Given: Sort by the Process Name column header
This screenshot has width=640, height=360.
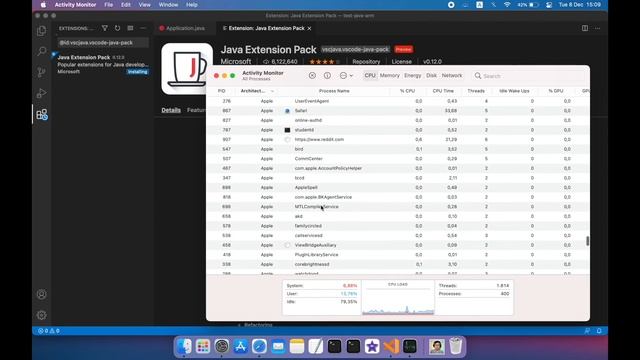Looking at the screenshot, I should coord(334,91).
